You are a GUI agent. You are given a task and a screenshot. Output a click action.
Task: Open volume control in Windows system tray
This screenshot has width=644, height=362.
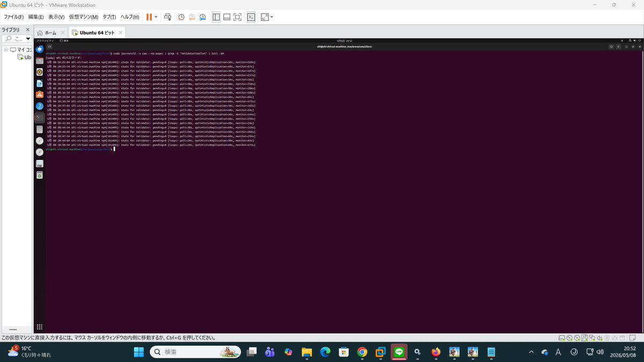[599, 352]
